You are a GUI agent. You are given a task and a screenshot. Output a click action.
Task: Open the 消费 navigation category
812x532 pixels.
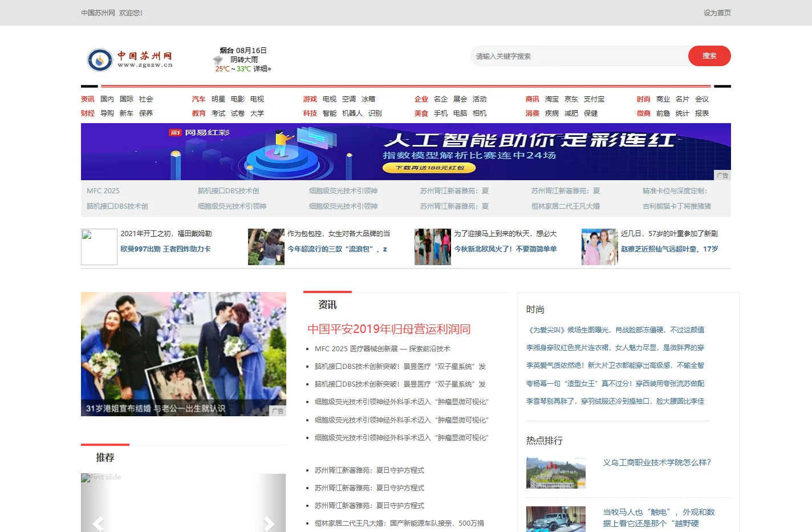[532, 113]
